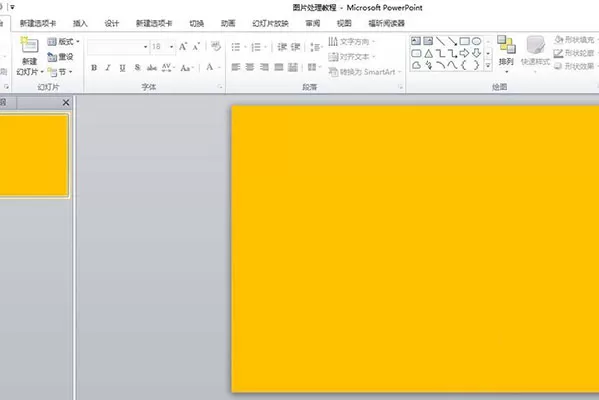
Task: Toggle Italic formatting
Action: pyautogui.click(x=108, y=68)
